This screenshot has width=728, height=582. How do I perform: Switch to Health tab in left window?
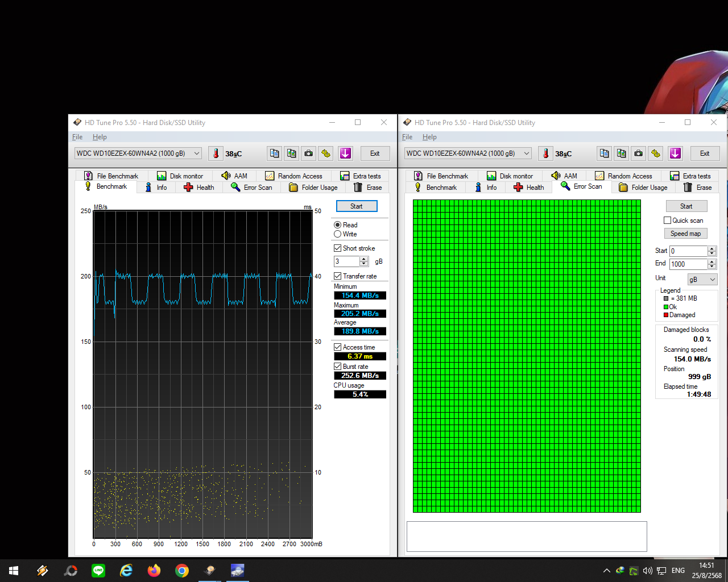click(x=199, y=188)
